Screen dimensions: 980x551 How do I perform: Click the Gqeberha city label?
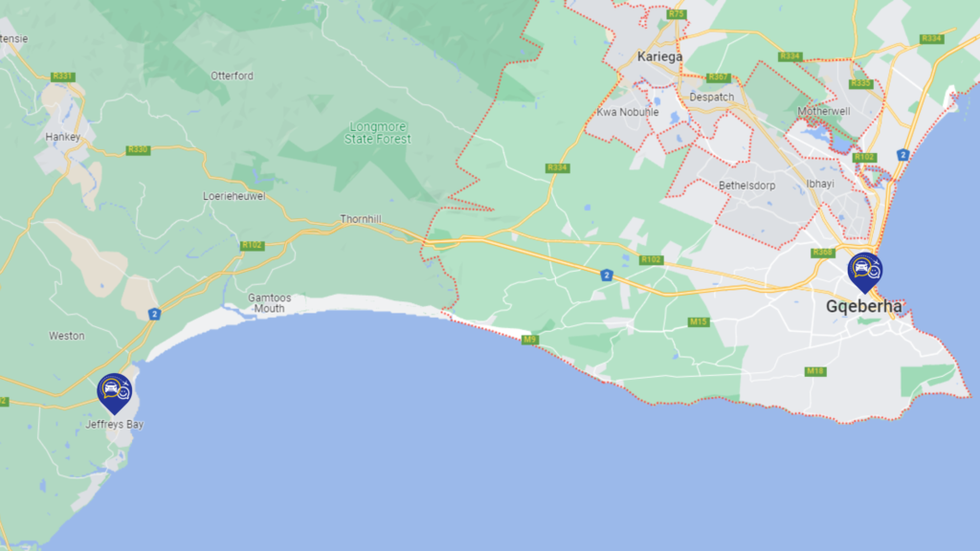coord(864,307)
